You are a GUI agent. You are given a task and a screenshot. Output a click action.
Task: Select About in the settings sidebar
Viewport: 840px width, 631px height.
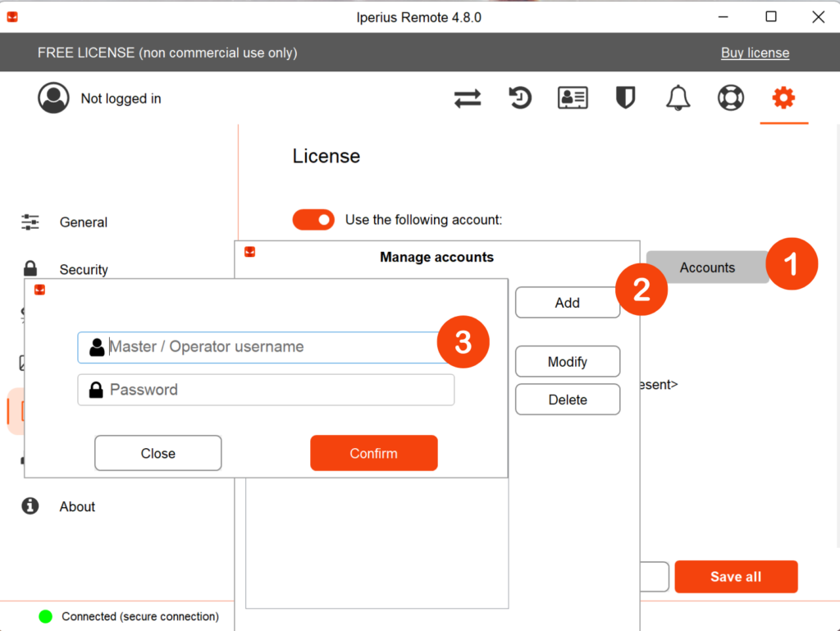coord(77,507)
